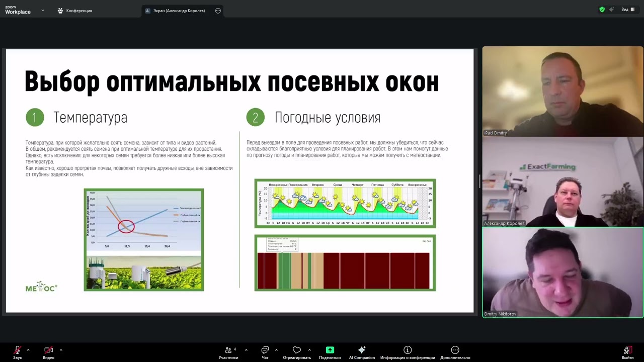This screenshot has height=362, width=644.
Task: Expand arrow next to Участники
Action: pyautogui.click(x=246, y=350)
